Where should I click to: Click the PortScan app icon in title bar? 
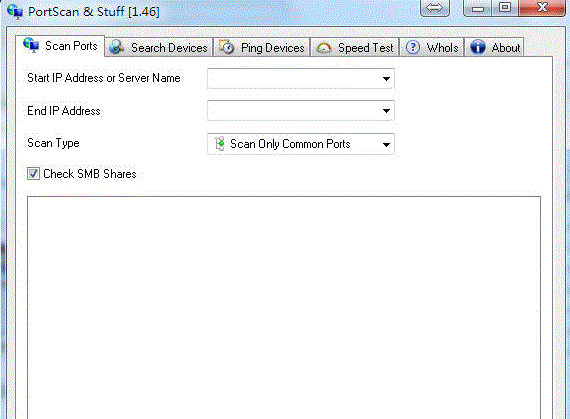coord(15,11)
